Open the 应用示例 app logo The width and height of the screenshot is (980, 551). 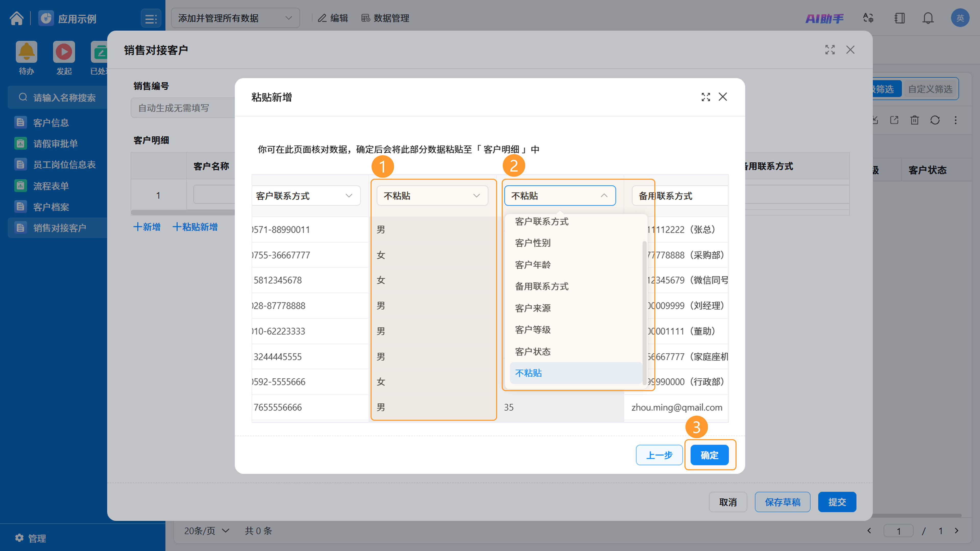[x=46, y=18]
